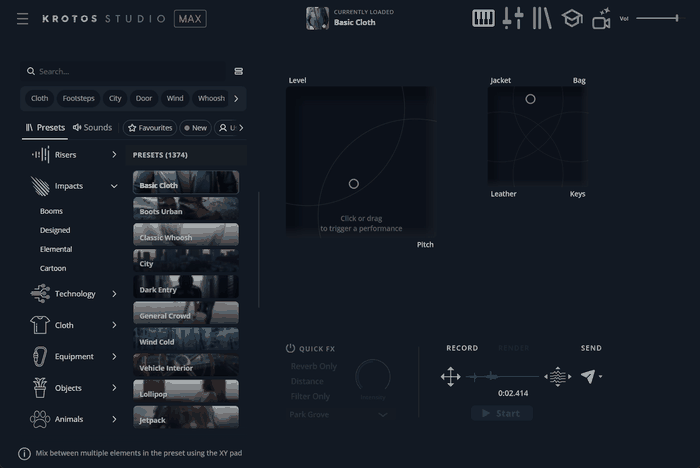
Task: Click the preset list scrollbar
Action: [x=258, y=250]
